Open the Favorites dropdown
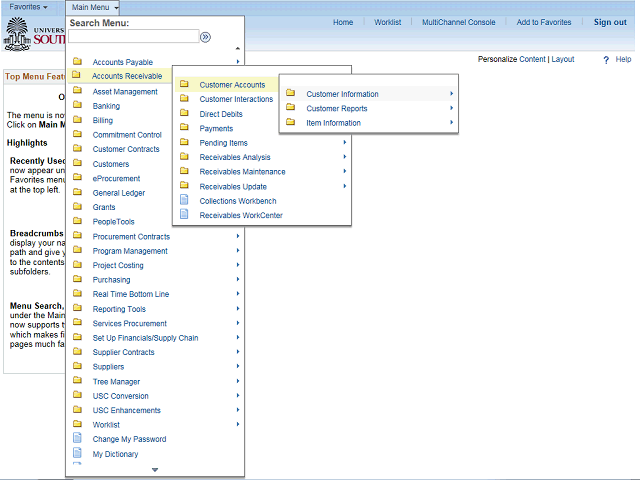The width and height of the screenshot is (640, 480). [29, 7]
